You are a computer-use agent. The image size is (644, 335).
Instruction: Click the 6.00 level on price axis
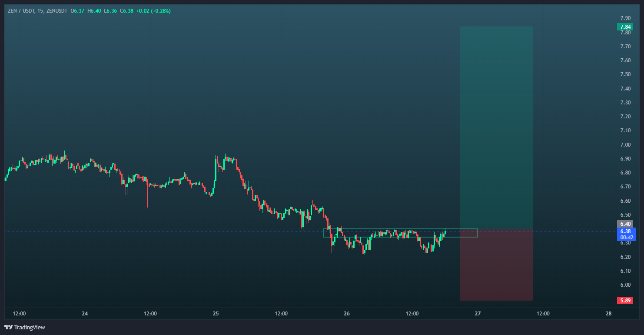pyautogui.click(x=625, y=285)
